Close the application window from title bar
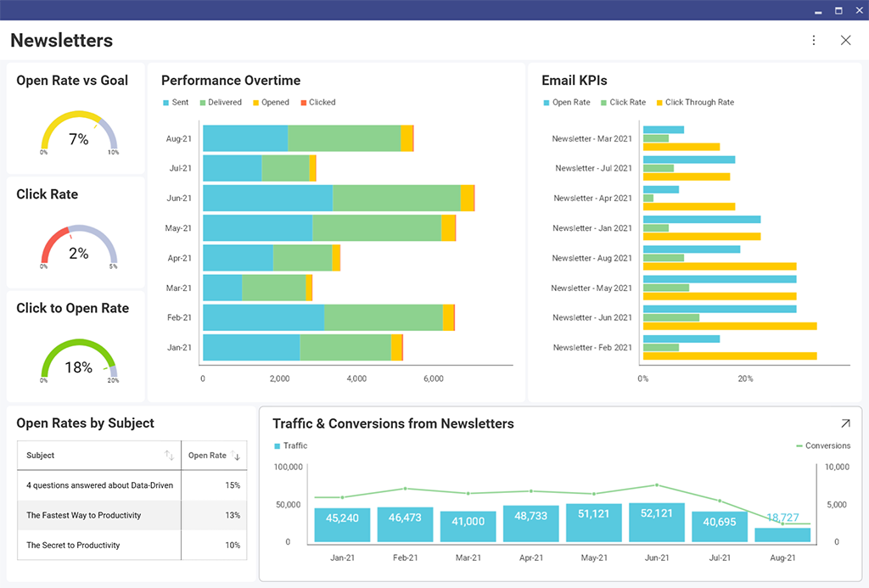 point(859,10)
